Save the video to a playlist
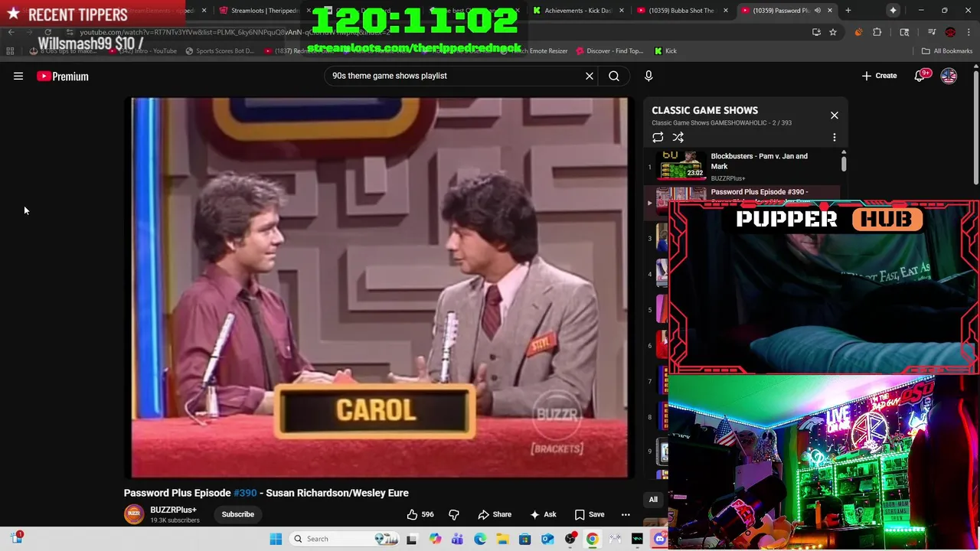This screenshot has height=551, width=980. click(590, 514)
